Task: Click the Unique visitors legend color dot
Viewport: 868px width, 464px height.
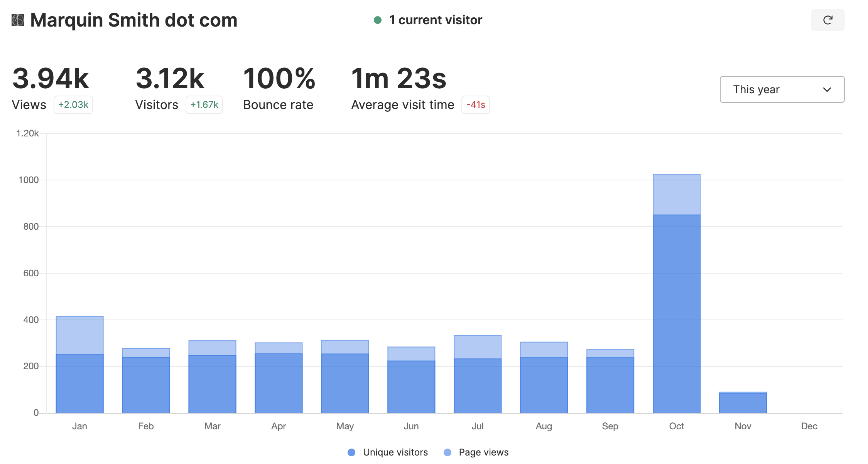Action: coord(351,452)
